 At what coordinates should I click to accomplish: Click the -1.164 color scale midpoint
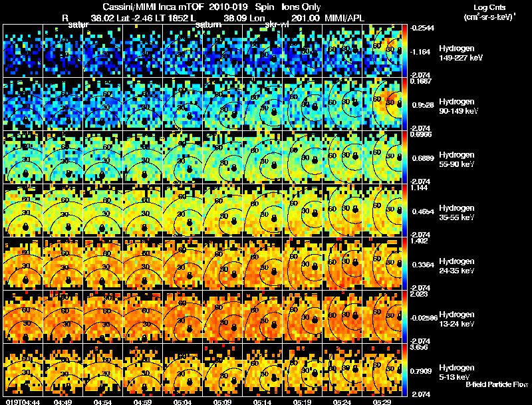pos(420,52)
